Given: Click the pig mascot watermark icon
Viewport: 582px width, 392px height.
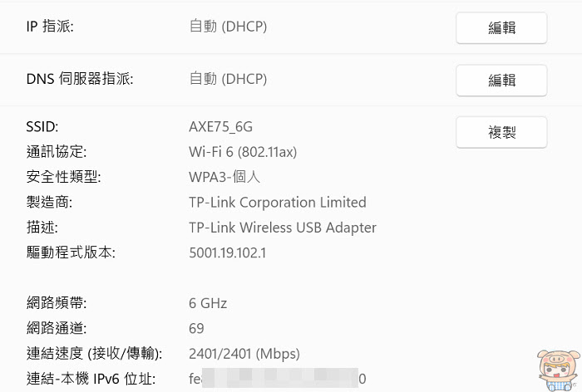Looking at the screenshot, I should pos(559,370).
